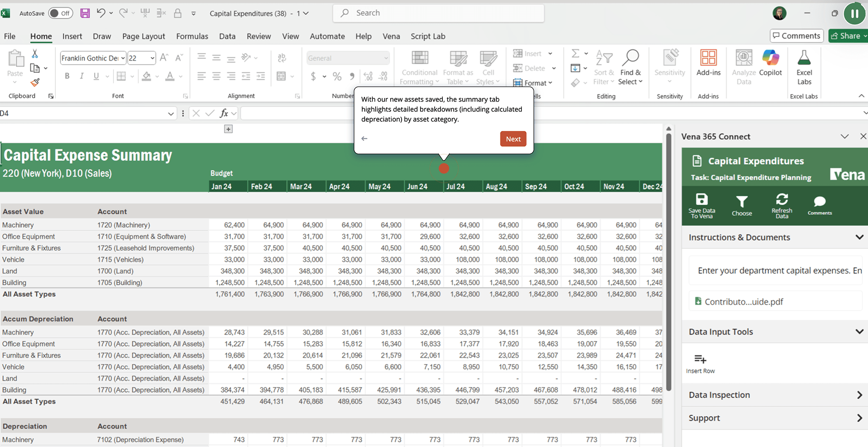Apply the current font color swatch
This screenshot has width=868, height=447.
(x=169, y=76)
